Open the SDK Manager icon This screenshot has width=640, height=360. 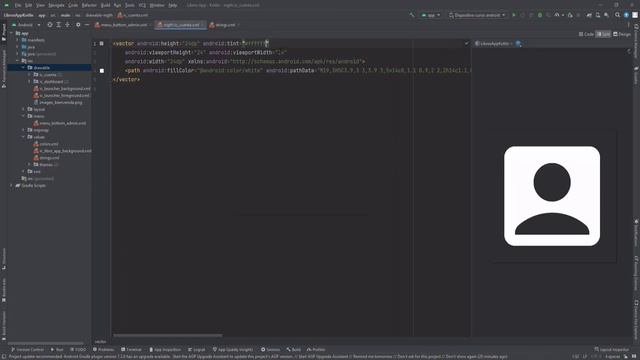607,15
